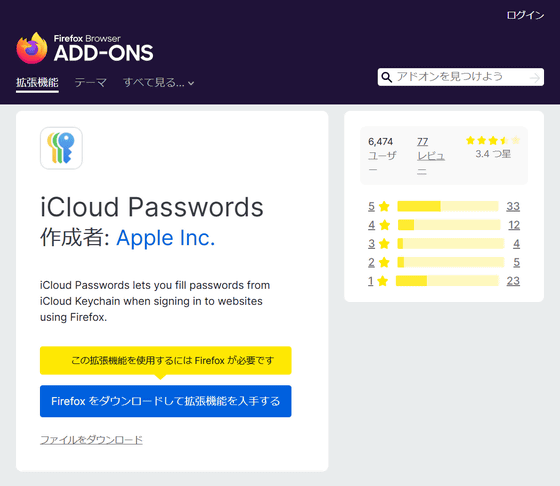
Task: Open the 77 レビュー link
Action: click(x=431, y=156)
